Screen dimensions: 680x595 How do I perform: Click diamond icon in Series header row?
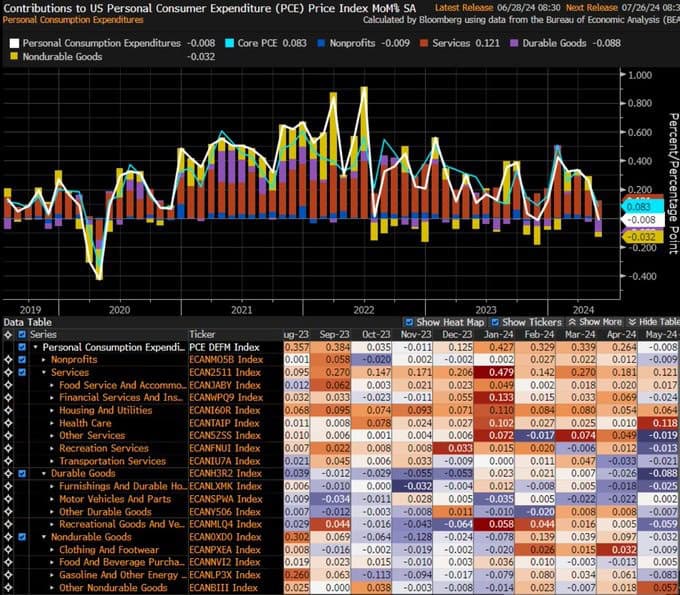8,334
